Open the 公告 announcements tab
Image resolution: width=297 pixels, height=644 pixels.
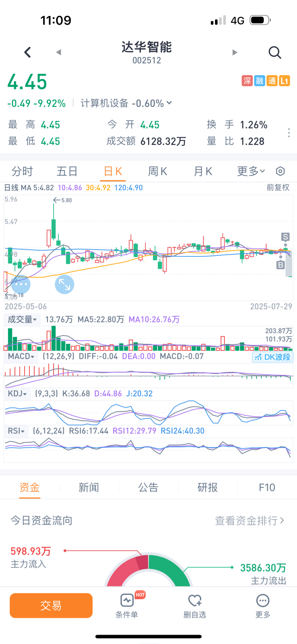coord(148,487)
